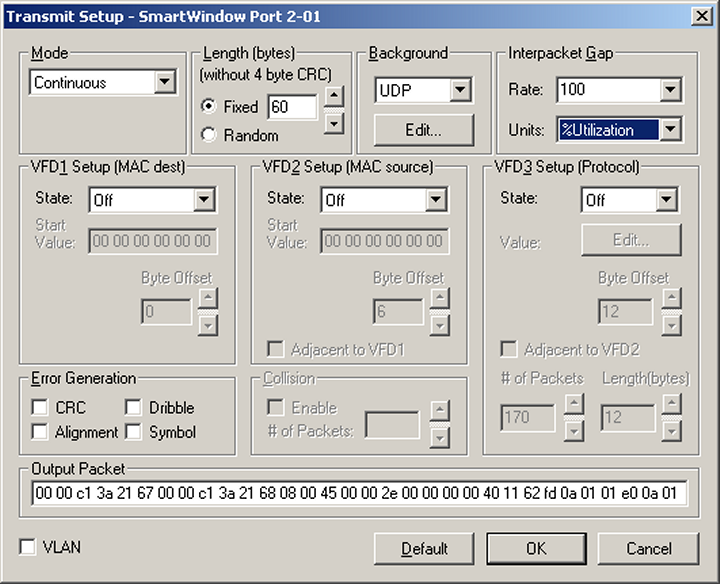Close the Transmit Setup dialog
720x584 pixels.
702,16
